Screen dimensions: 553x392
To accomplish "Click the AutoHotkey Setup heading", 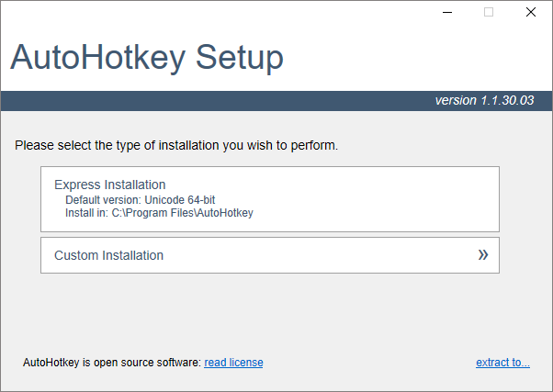I will [147, 58].
